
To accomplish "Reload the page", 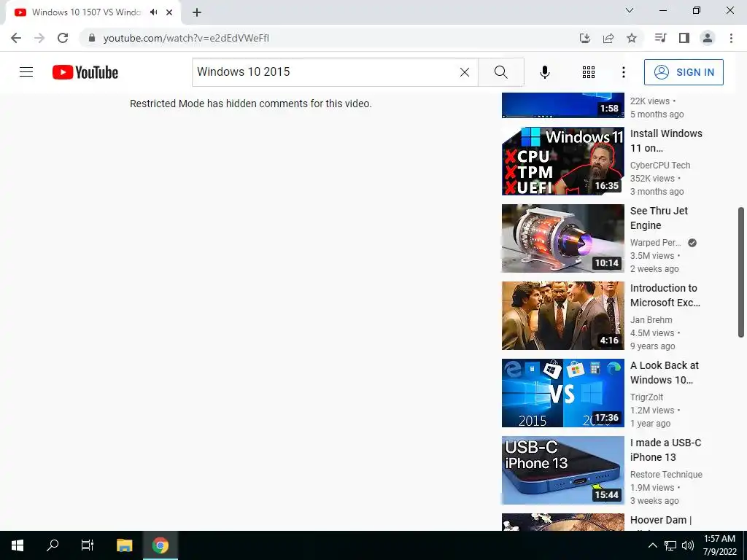I will pyautogui.click(x=63, y=38).
